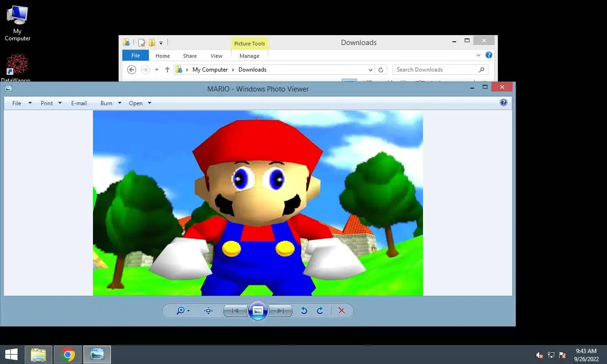Image resolution: width=607 pixels, height=364 pixels.
Task: Switch to Home tab in Downloads window
Action: coord(163,56)
